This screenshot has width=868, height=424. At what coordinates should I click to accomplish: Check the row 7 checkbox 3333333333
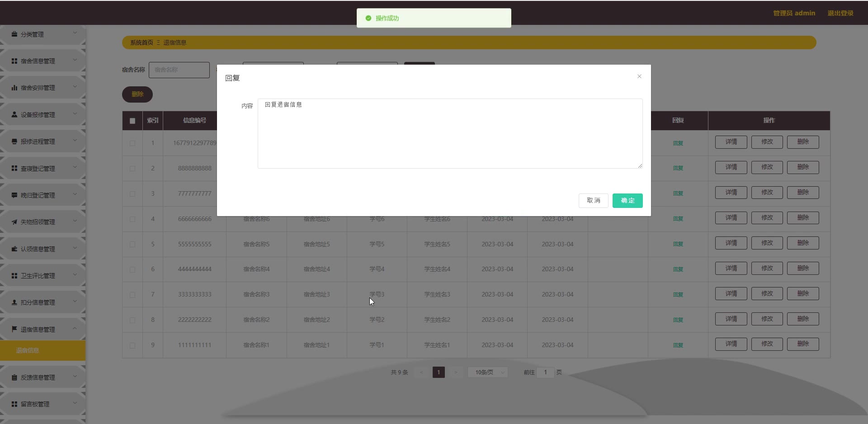[x=132, y=295]
